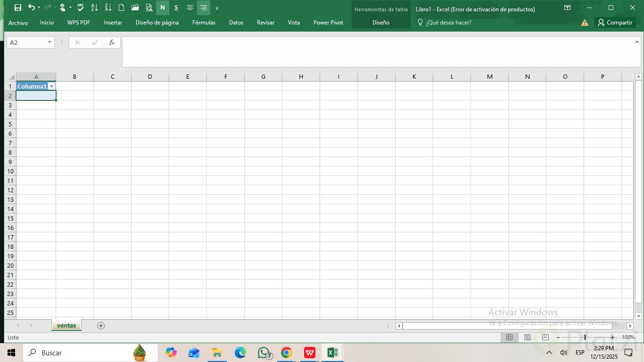Expand the formula bar
The image size is (644, 362).
637,42
